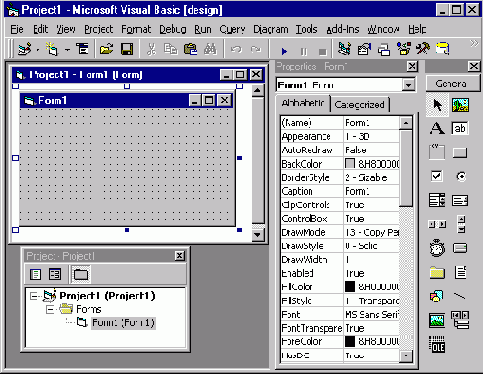
Task: Click the Copy toolbar icon
Action: pyautogui.click(x=171, y=49)
